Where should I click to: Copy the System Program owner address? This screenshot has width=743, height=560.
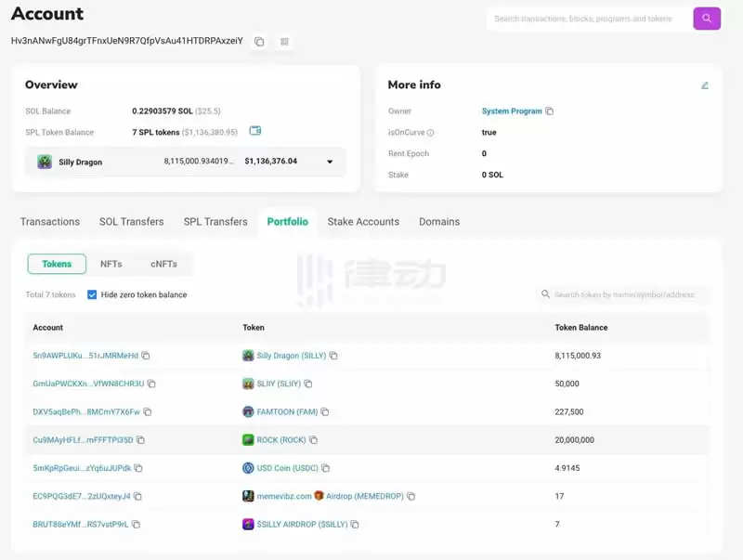(550, 111)
